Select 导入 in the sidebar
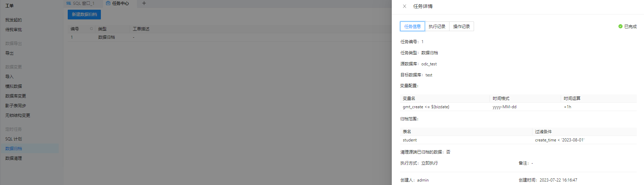Screen dimensions: 644x185 [9, 77]
